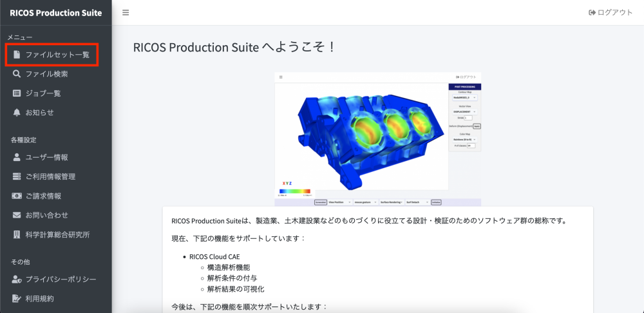Open ファイルセット一覧 via its document icon
The image size is (644, 313).
(17, 54)
